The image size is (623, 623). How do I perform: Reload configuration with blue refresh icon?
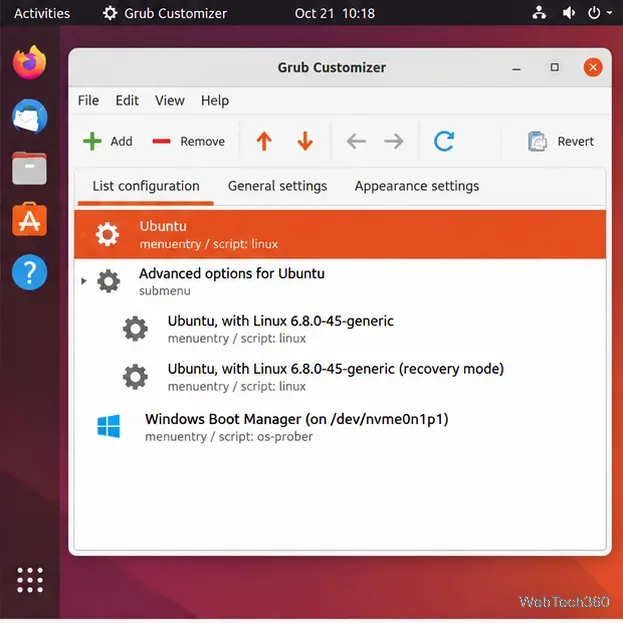click(444, 141)
